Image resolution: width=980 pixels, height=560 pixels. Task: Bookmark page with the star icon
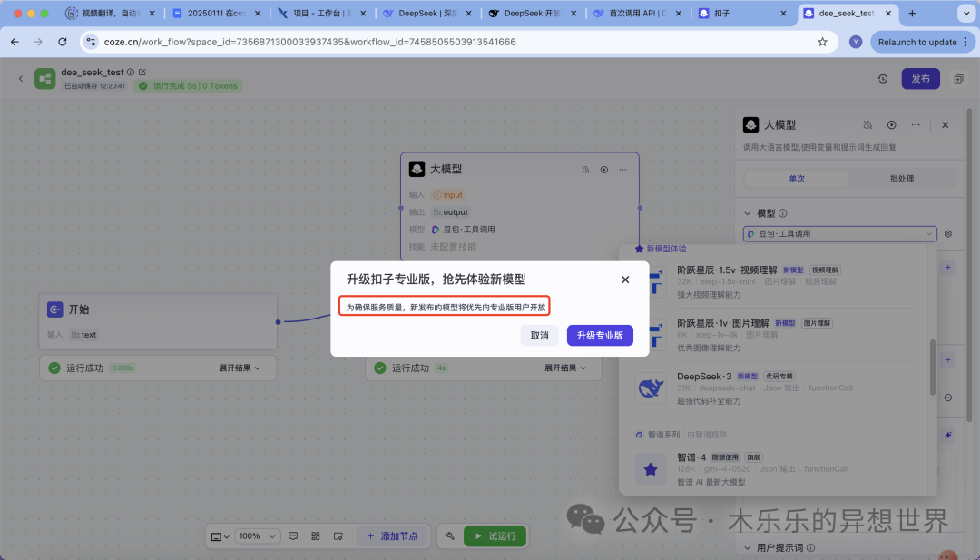click(822, 42)
